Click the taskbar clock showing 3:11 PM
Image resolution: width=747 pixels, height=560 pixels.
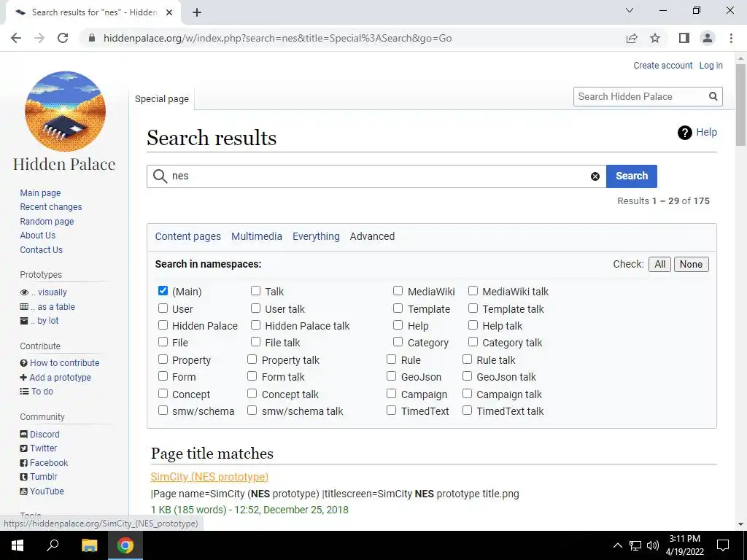pyautogui.click(x=684, y=545)
